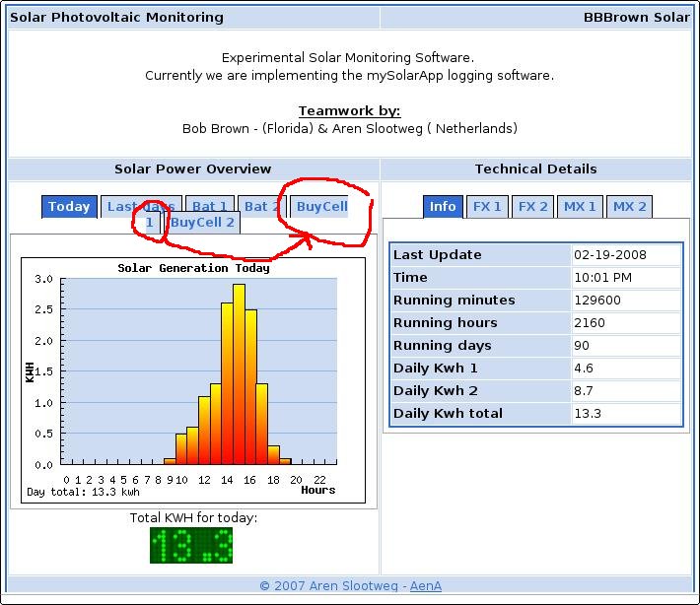
Task: Click the Solar Power Overview header
Action: pos(192,169)
